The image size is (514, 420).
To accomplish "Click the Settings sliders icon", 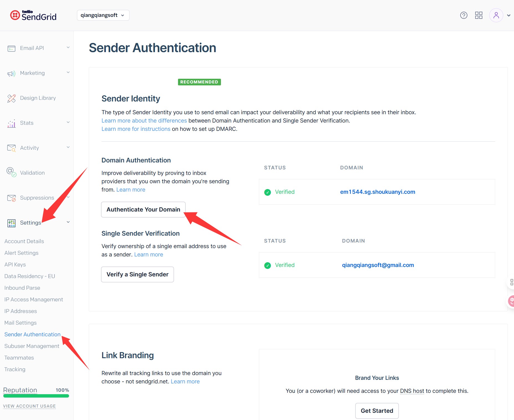I will pyautogui.click(x=11, y=223).
